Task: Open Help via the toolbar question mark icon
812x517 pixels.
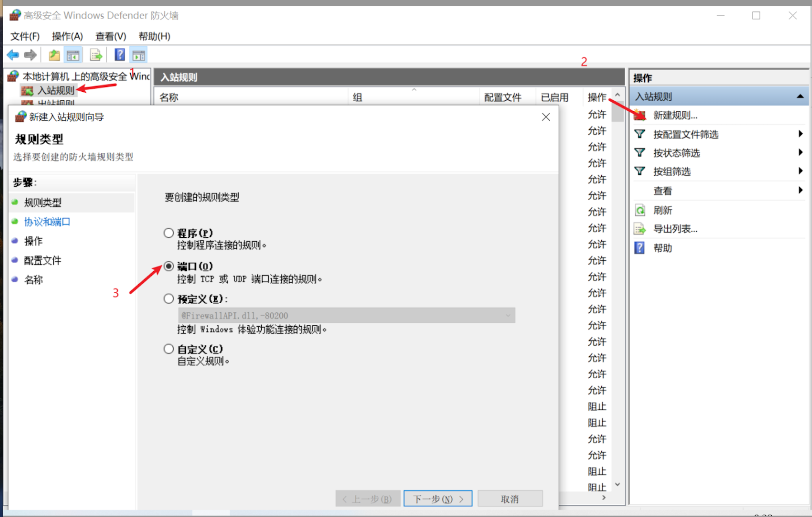Action: click(x=120, y=55)
